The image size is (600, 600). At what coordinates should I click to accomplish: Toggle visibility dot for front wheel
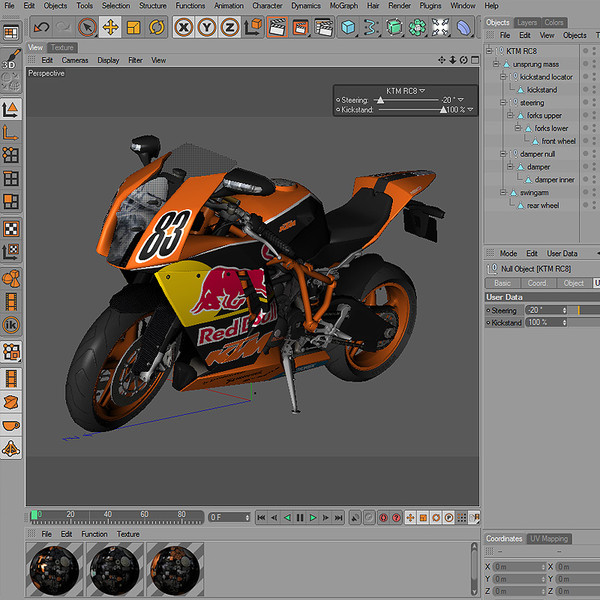click(585, 141)
